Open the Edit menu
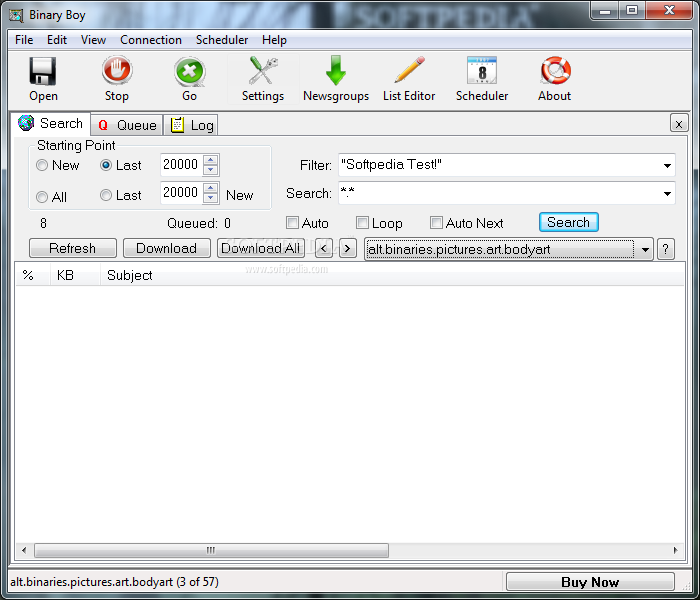This screenshot has height=600, width=700. (57, 40)
